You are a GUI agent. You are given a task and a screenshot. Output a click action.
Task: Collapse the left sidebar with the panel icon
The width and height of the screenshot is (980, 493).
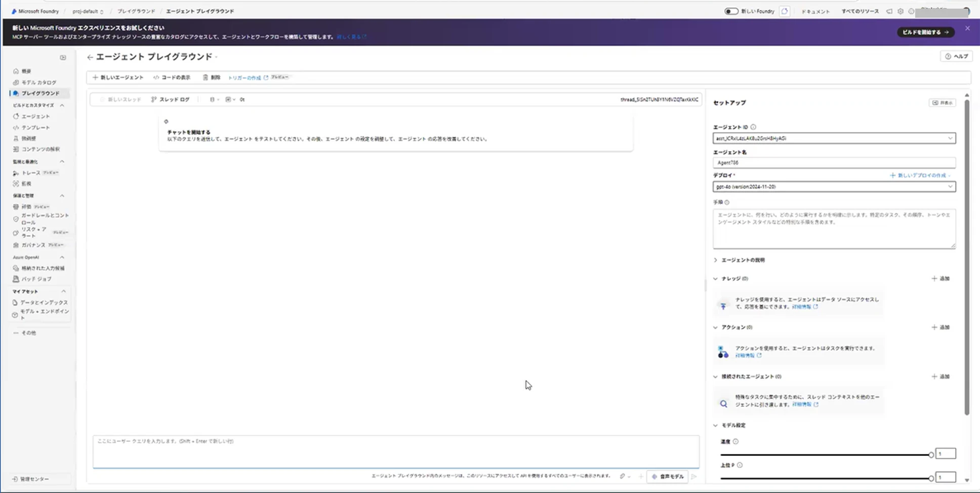click(63, 57)
